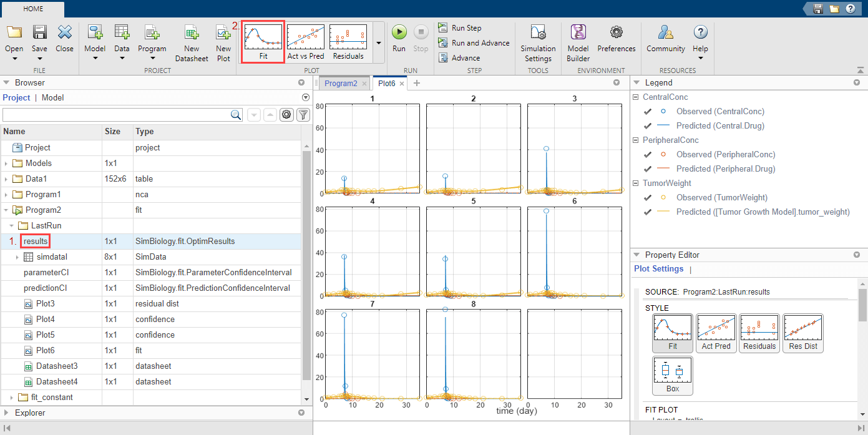Select parameterCI in the browser tree
Viewport: 868px width, 435px height.
click(x=46, y=273)
